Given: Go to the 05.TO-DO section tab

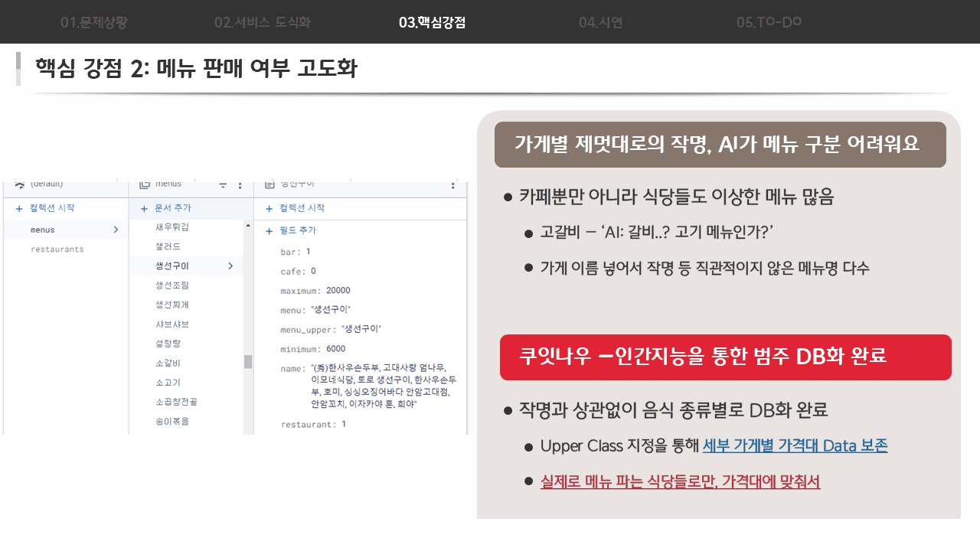Looking at the screenshot, I should point(769,22).
